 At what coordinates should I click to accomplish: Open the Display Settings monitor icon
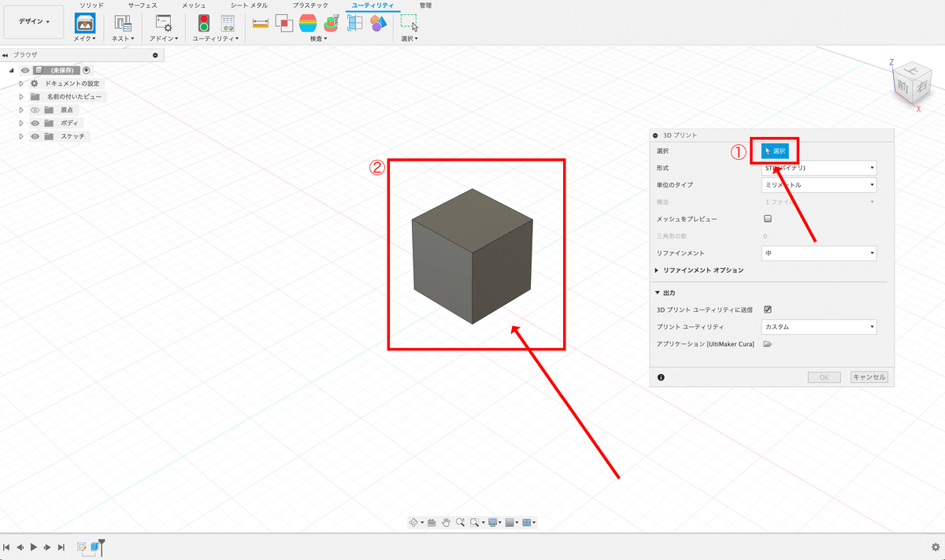pos(493,522)
